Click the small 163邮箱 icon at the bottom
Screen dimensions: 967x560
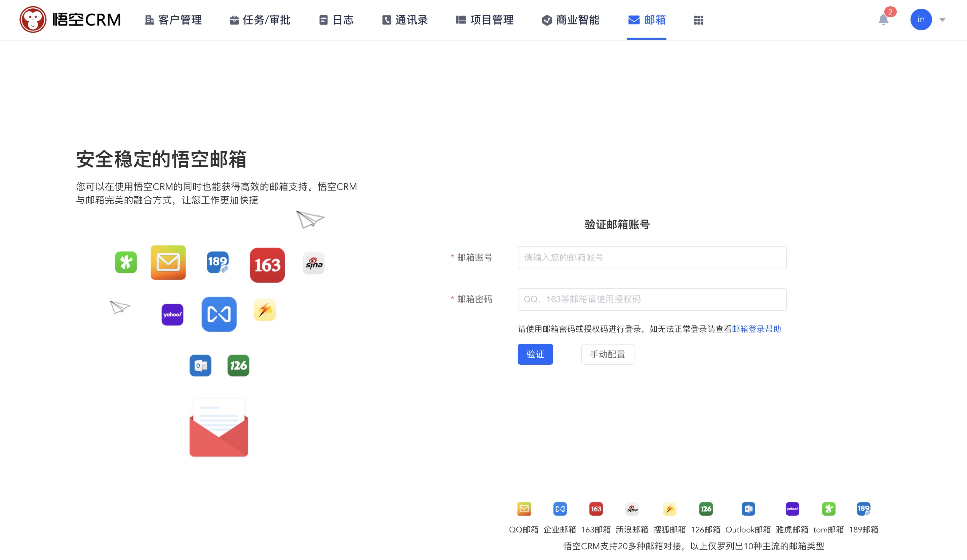(x=596, y=509)
